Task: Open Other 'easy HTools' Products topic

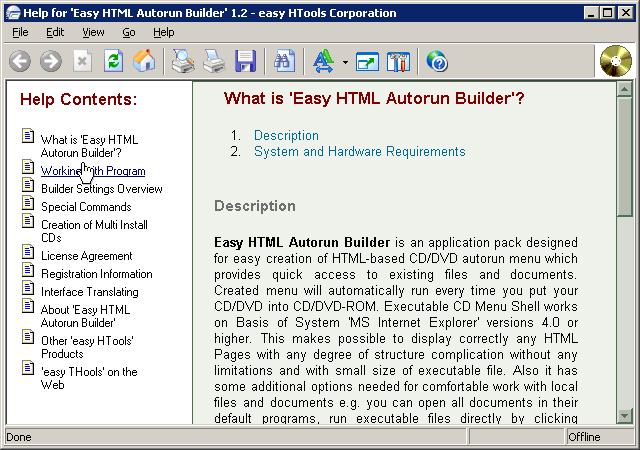Action: click(x=87, y=347)
